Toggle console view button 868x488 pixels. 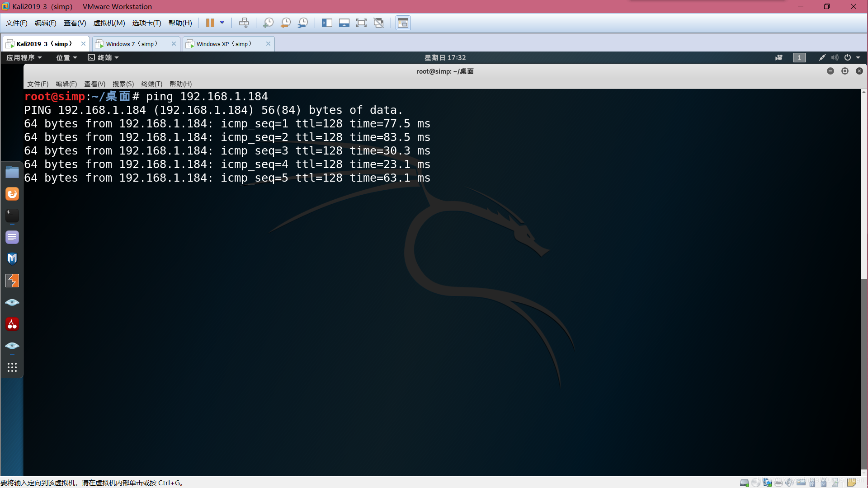coord(403,23)
